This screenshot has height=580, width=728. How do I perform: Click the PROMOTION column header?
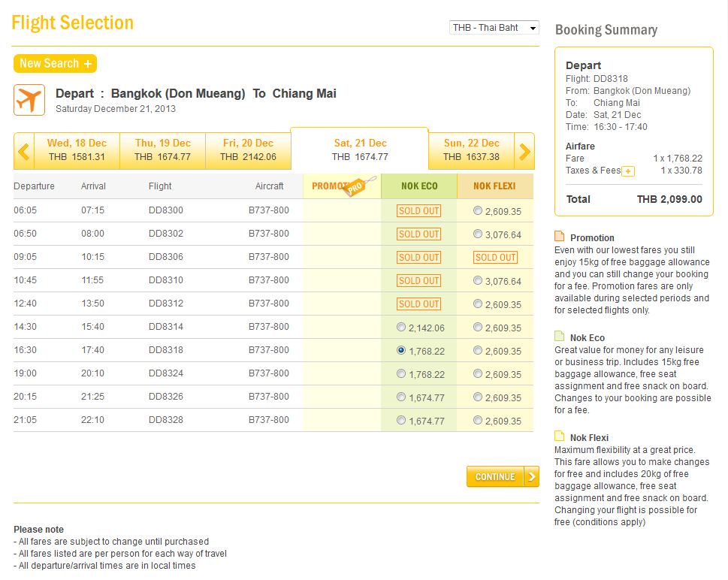[342, 186]
